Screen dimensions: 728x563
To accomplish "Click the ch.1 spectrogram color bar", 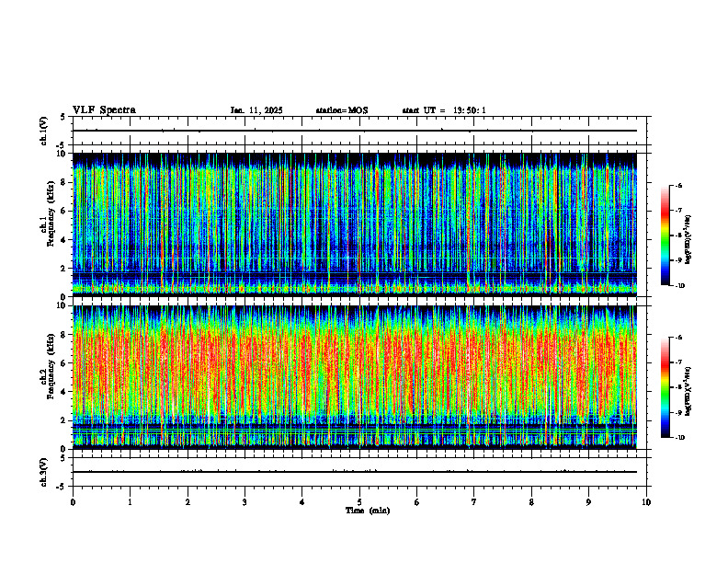I will click(x=665, y=236).
